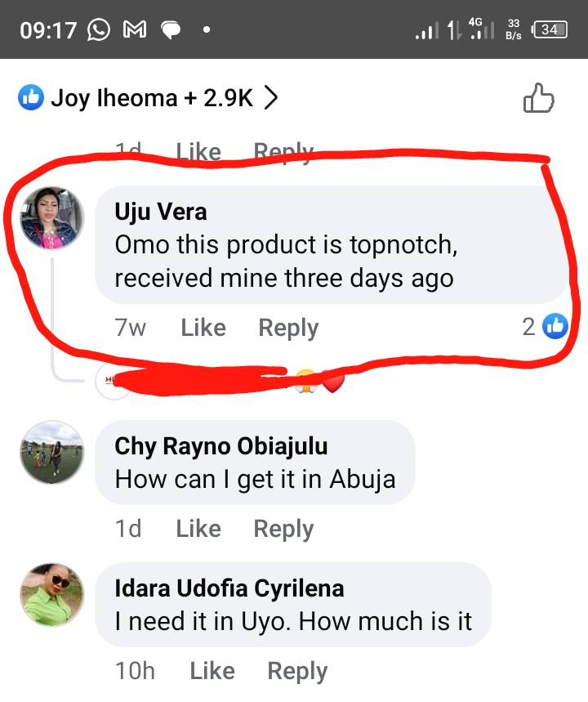
Task: Open Uju Vera's profile picture
Action: [52, 218]
